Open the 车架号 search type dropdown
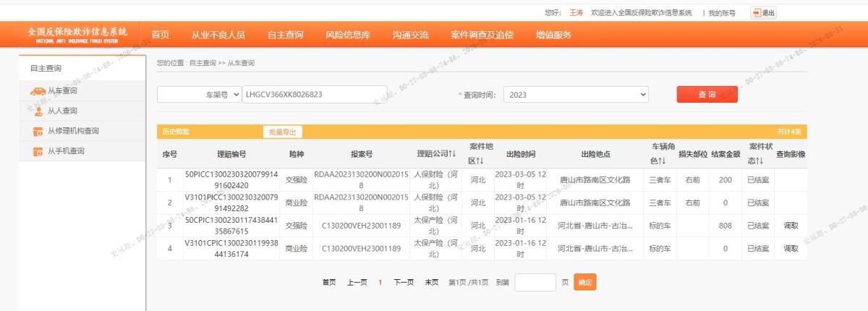The height and width of the screenshot is (311, 868). tap(200, 94)
